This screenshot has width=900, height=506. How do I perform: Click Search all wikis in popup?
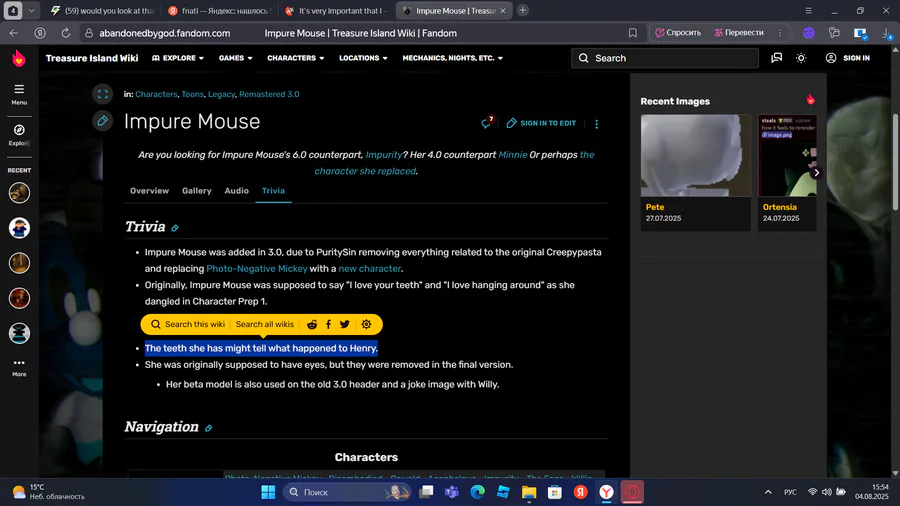pos(265,324)
